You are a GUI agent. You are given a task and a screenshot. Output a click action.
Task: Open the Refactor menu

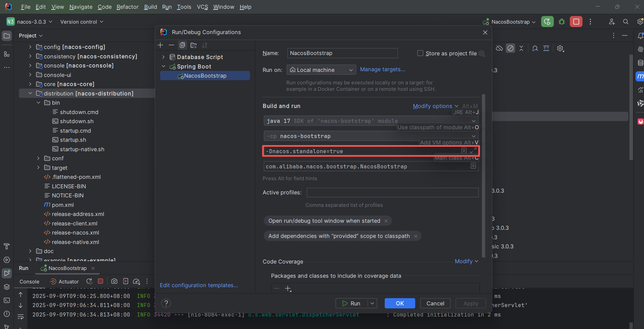click(x=127, y=7)
